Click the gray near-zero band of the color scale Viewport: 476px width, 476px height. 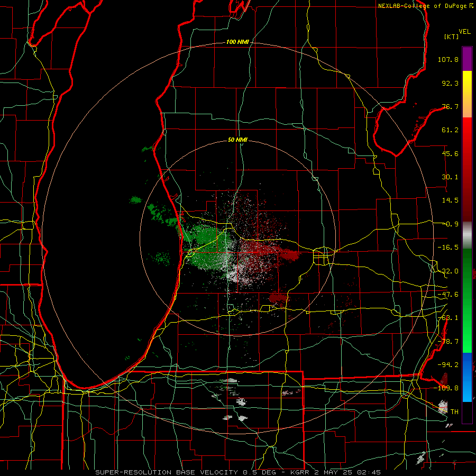(x=467, y=235)
